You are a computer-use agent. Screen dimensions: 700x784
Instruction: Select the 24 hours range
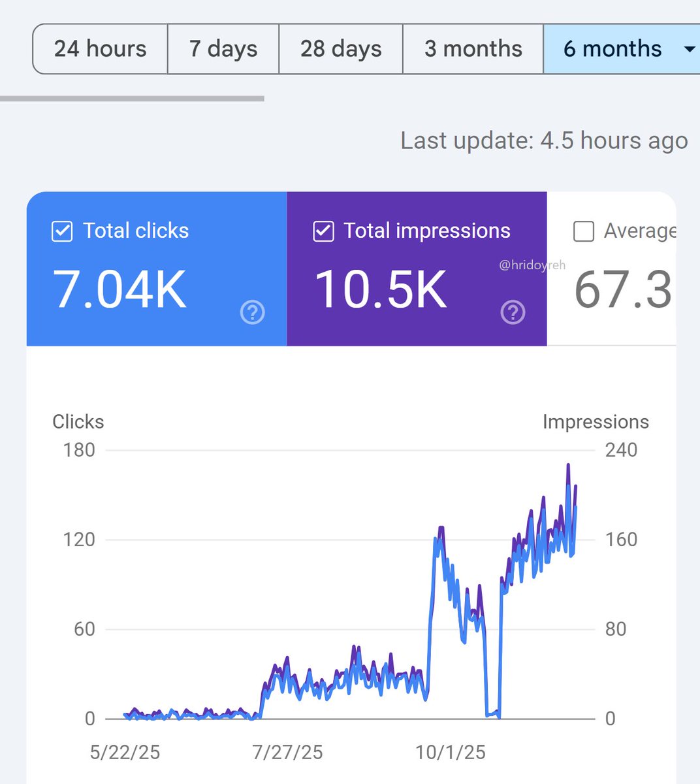click(x=100, y=49)
